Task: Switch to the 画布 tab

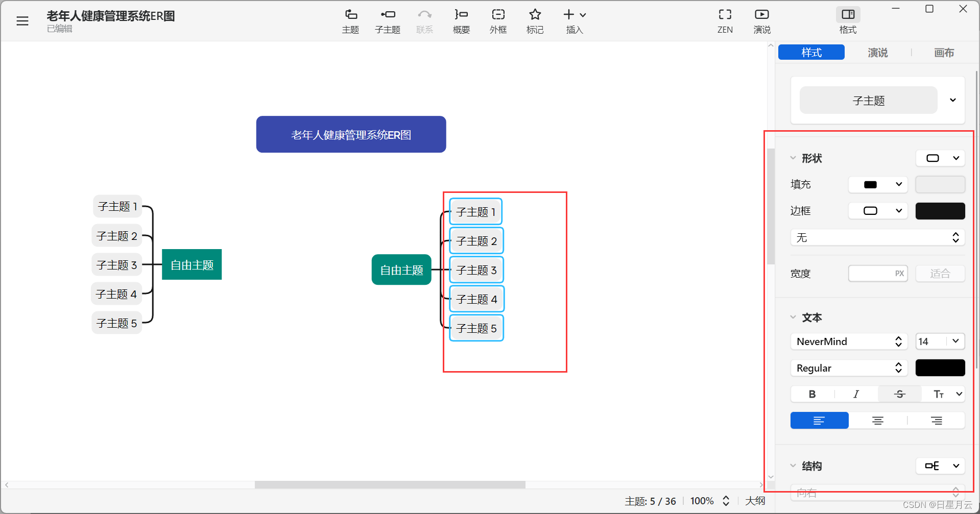Action: (944, 53)
